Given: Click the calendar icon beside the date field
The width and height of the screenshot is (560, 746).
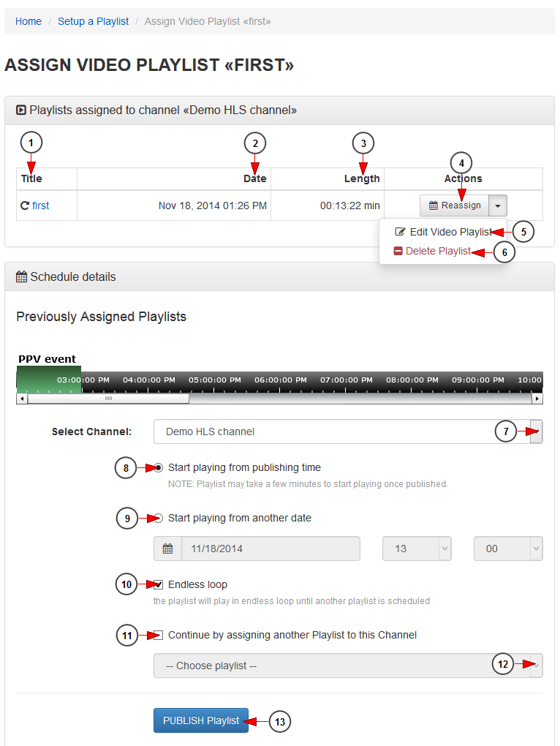Looking at the screenshot, I should (168, 549).
